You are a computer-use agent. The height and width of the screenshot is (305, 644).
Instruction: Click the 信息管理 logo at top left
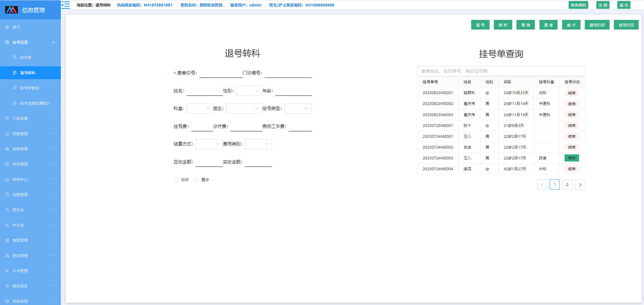(11, 10)
